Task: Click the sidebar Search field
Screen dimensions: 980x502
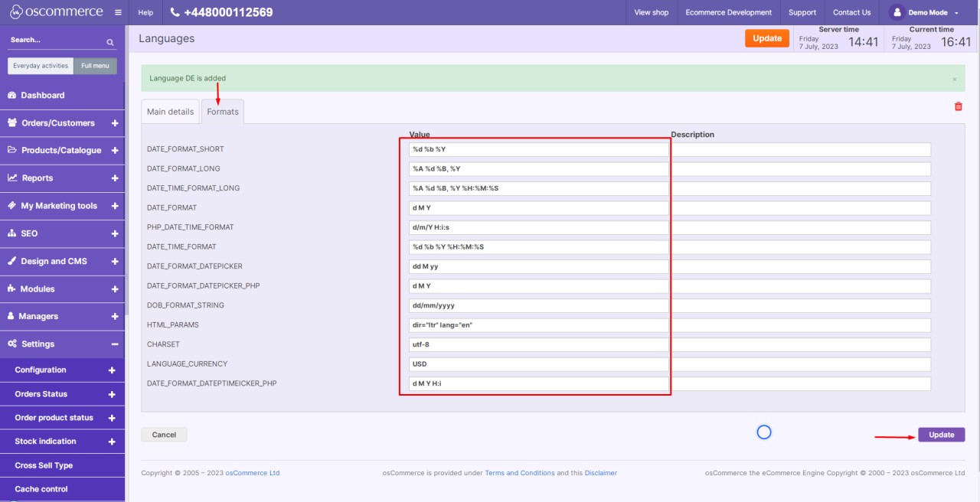Action: point(55,40)
